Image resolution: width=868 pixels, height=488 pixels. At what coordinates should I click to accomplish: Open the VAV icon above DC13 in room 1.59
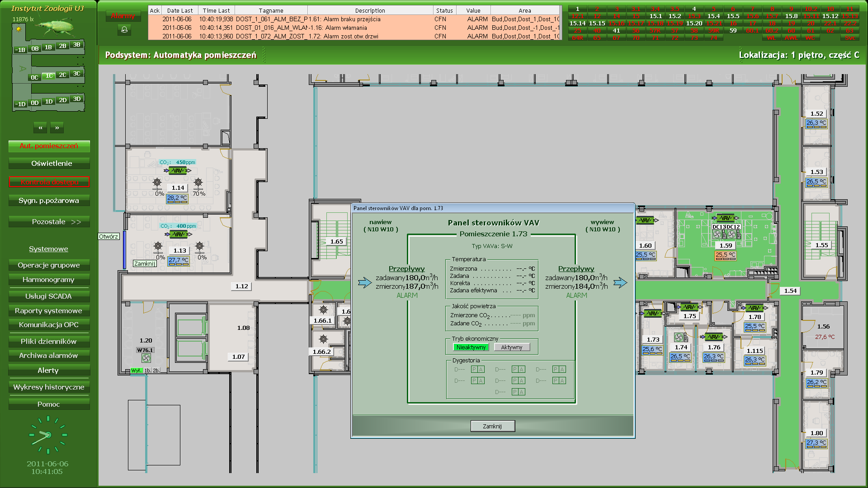tap(726, 218)
